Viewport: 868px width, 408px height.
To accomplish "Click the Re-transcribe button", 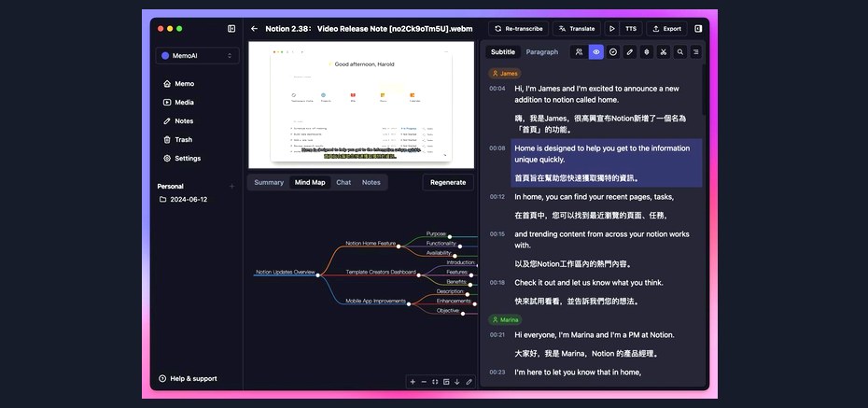I will [x=519, y=29].
